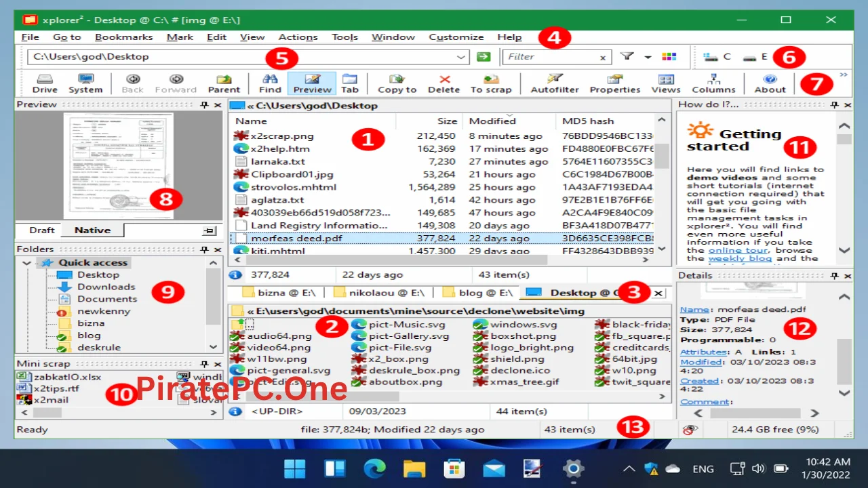Open the Drive toolbar button

coord(45,83)
